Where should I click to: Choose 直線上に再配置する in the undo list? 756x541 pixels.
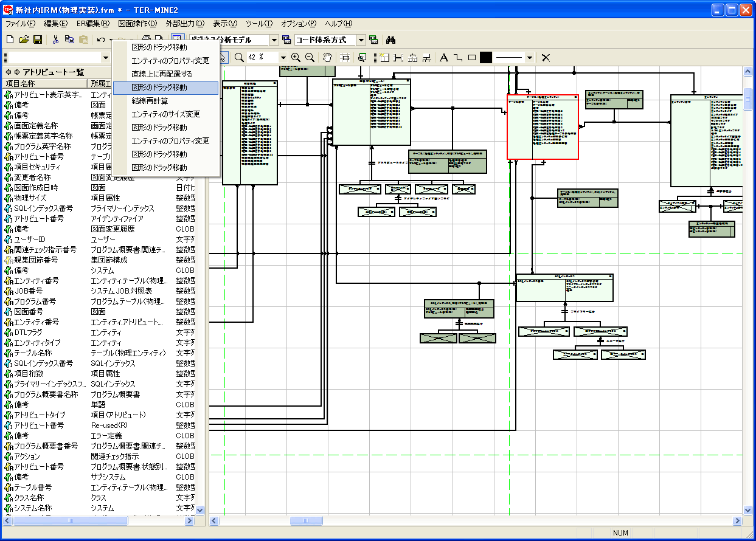[165, 74]
